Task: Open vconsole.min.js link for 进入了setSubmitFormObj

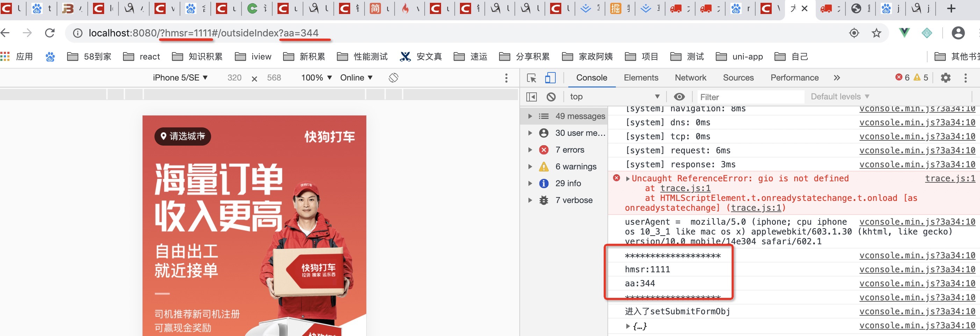Action: tap(917, 311)
